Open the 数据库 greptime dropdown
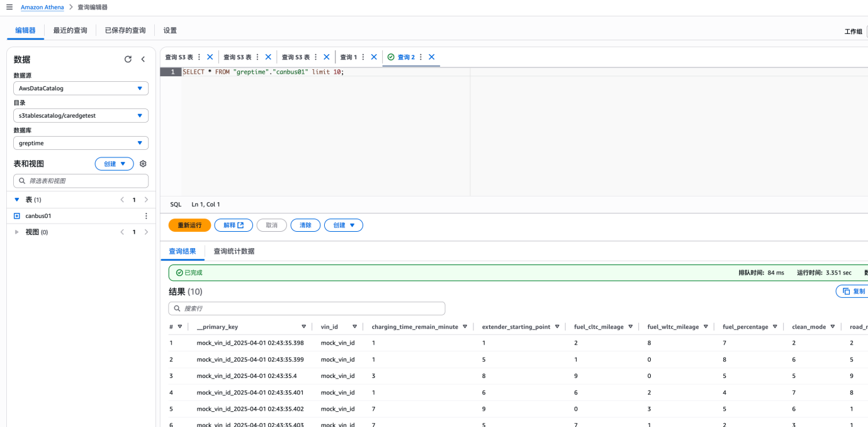 point(81,143)
